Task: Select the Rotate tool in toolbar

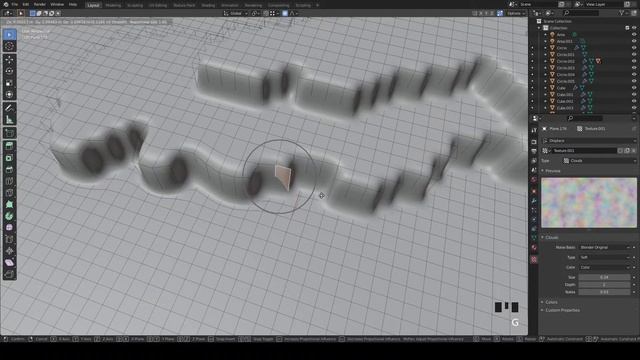Action: tap(9, 71)
